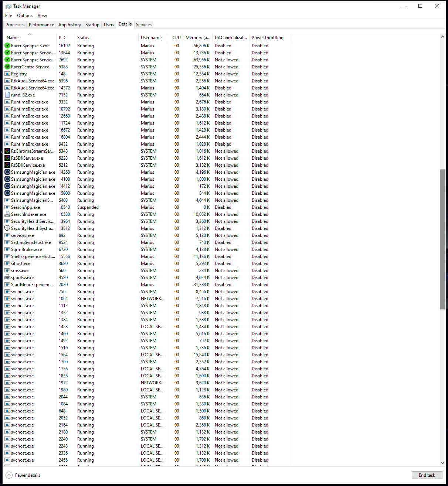
Task: Click the SearchIndexer.exe icon
Action: 7,214
